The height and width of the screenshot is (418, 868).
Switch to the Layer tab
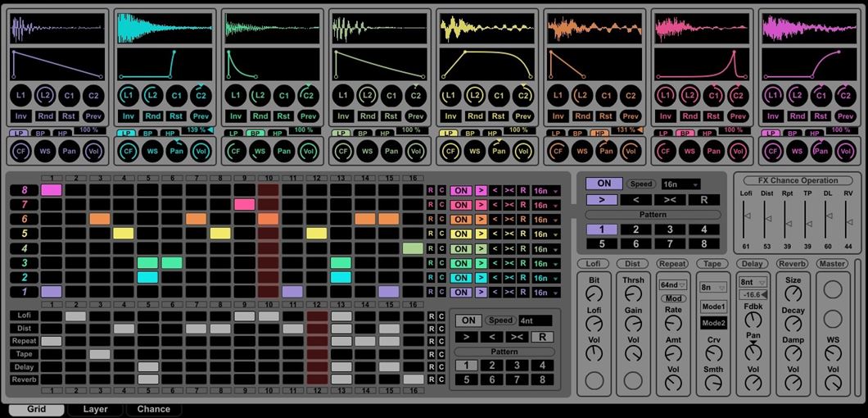click(x=95, y=409)
